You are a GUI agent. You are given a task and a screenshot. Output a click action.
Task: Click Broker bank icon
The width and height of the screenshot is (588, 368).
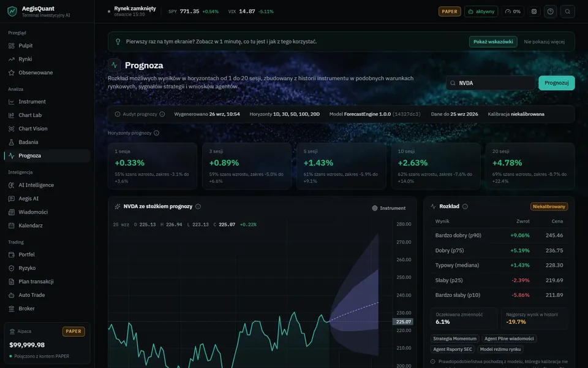(11, 309)
